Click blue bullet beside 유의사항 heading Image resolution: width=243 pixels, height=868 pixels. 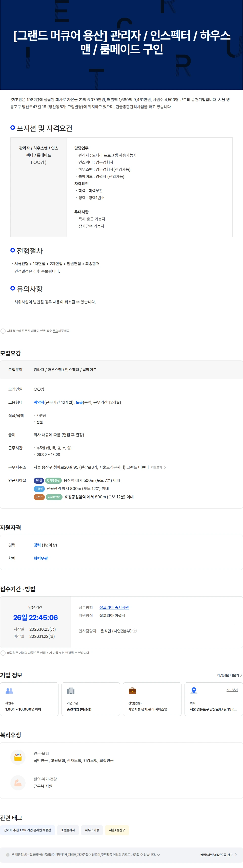[12, 288]
